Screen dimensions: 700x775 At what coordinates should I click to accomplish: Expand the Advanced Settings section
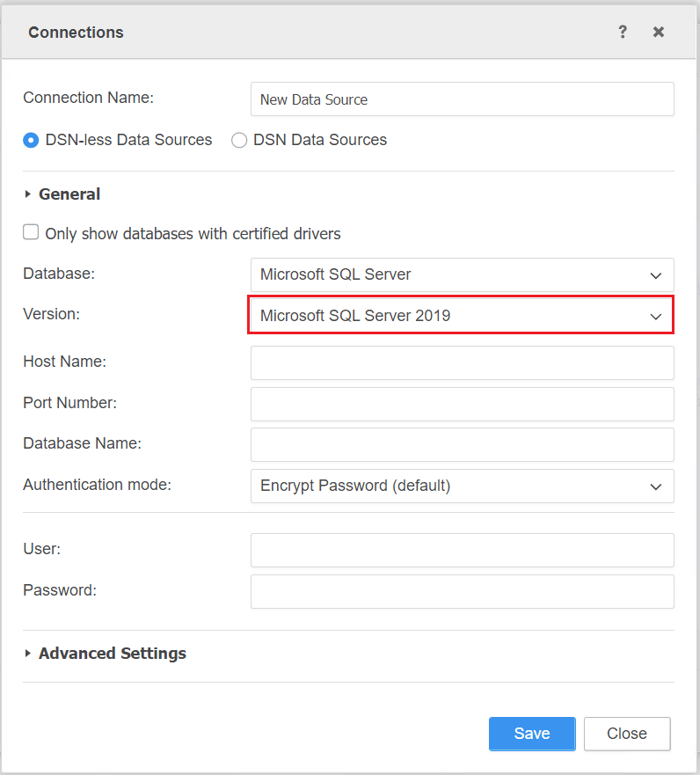[113, 654]
